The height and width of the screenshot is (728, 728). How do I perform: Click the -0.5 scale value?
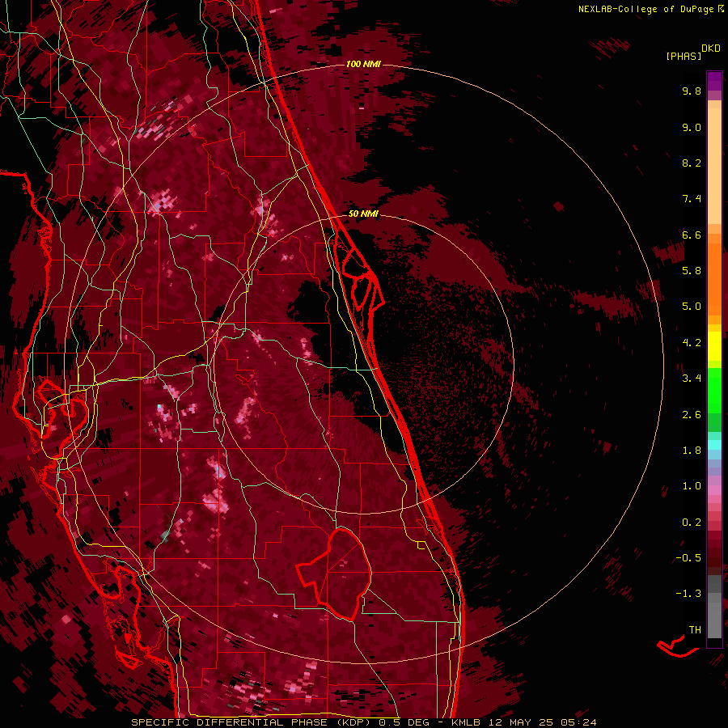[688, 558]
